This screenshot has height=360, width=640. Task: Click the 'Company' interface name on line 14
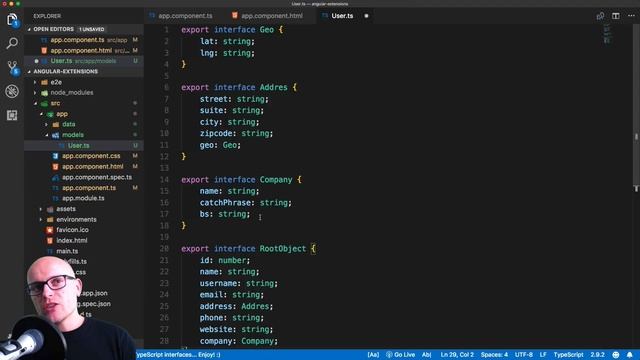[276, 180]
